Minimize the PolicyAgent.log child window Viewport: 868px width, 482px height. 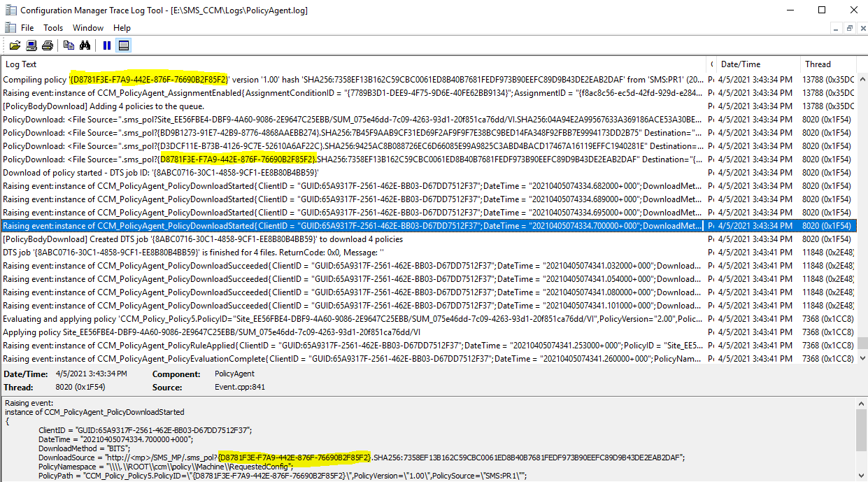tap(836, 28)
